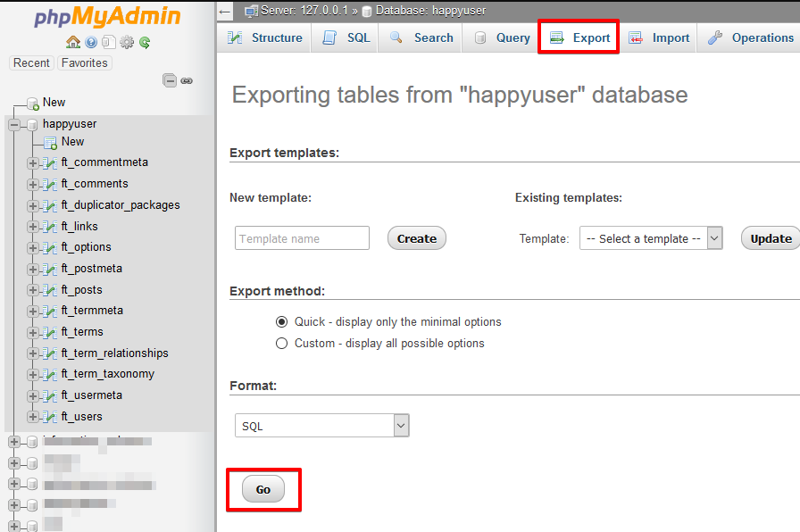This screenshot has height=532, width=800.
Task: Click the table icon next to ft_comments
Action: click(x=49, y=184)
